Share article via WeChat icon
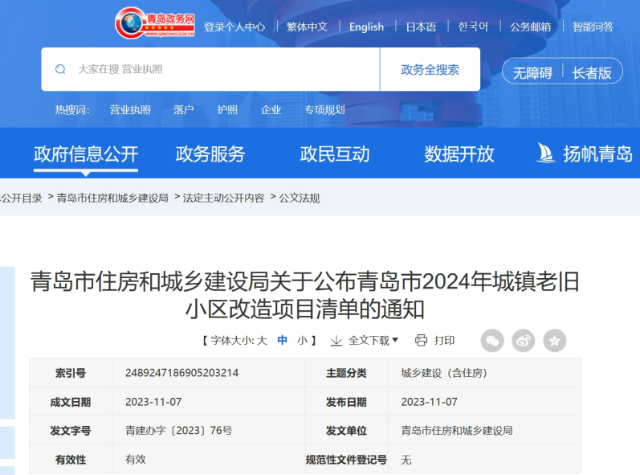This screenshot has width=640, height=475. pos(492,341)
